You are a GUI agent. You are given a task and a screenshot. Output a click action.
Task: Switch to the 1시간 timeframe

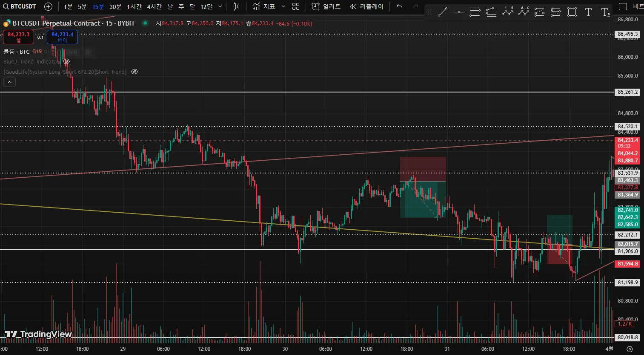(x=134, y=7)
